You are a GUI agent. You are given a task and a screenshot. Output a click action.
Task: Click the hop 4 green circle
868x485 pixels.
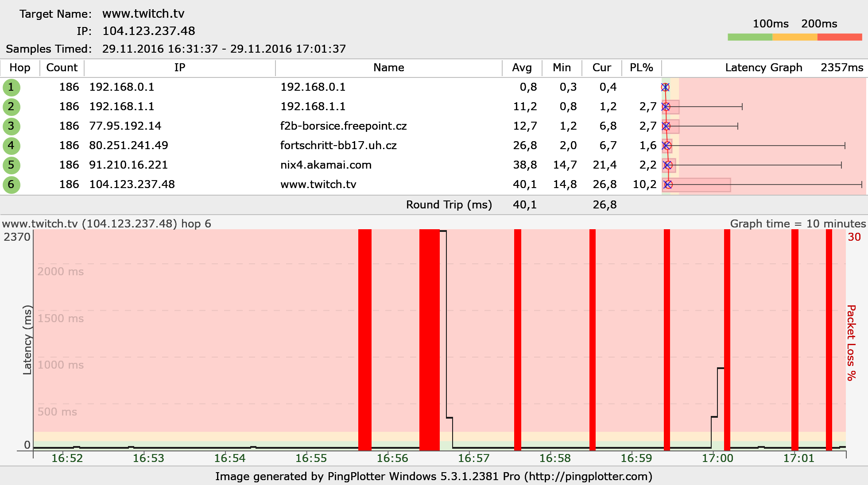[11, 146]
